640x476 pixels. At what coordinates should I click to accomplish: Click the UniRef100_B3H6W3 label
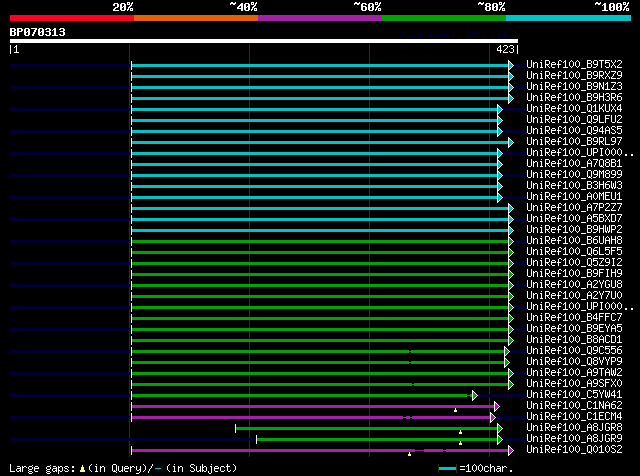tap(574, 186)
